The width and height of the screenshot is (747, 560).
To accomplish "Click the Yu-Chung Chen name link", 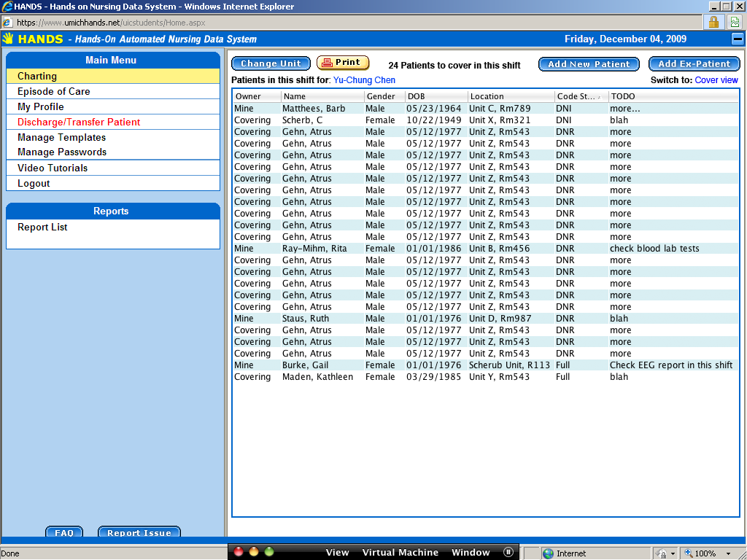I will pos(364,80).
